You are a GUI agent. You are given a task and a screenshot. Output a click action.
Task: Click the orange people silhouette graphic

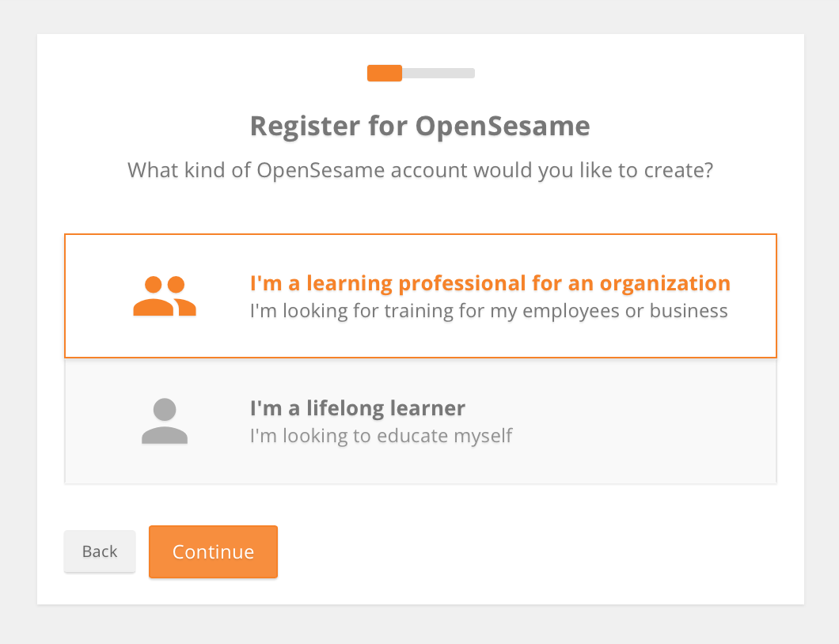point(164,296)
